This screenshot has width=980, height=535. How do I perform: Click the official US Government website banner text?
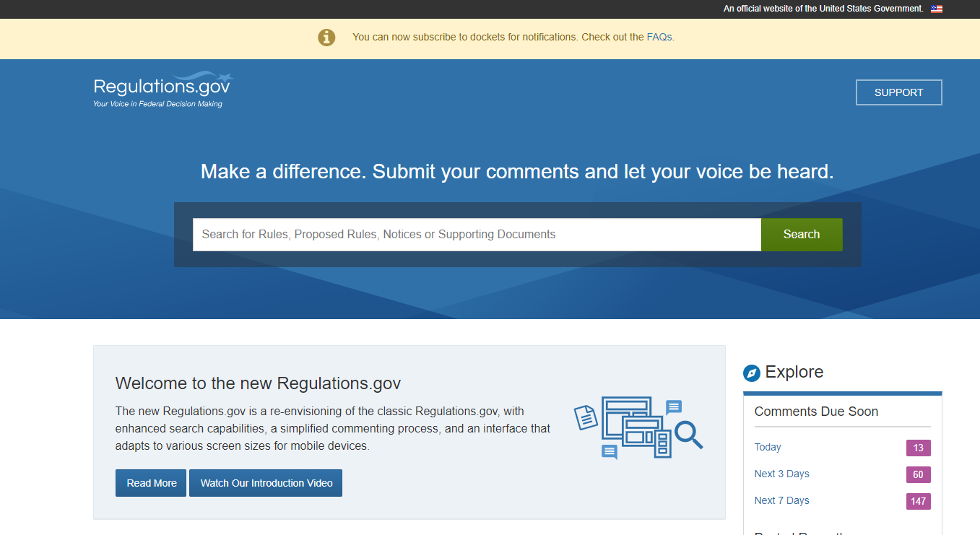pos(823,9)
